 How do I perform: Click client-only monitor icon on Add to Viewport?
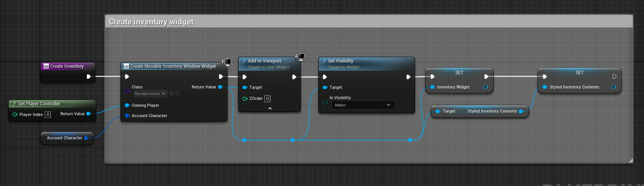[300, 57]
